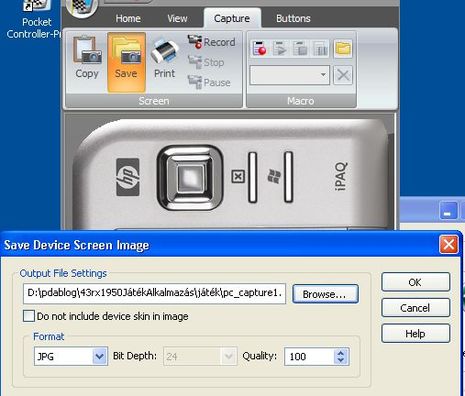This screenshot has height=396, width=465.
Task: Click the Save screen capture icon
Action: [x=126, y=62]
